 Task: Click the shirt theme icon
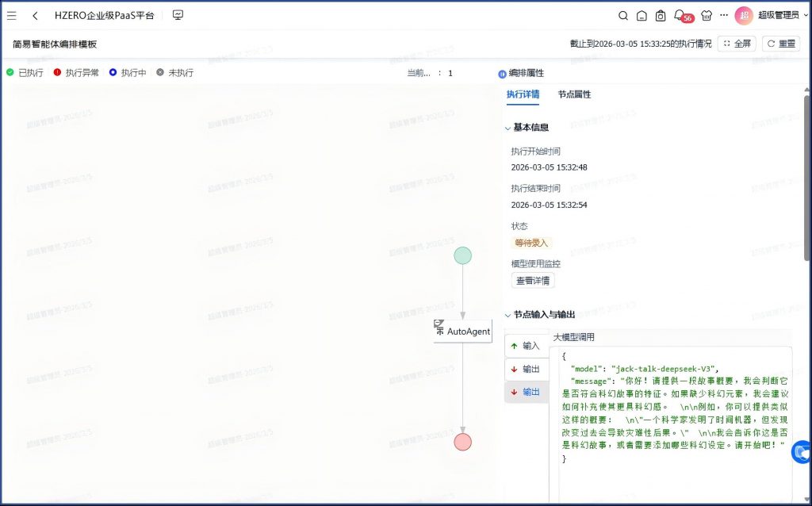pyautogui.click(x=707, y=15)
